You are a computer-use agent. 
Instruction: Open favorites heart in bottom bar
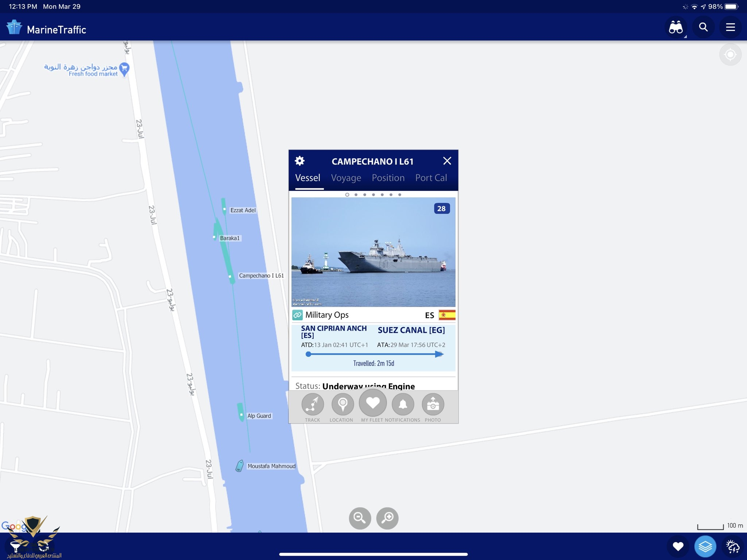click(678, 546)
